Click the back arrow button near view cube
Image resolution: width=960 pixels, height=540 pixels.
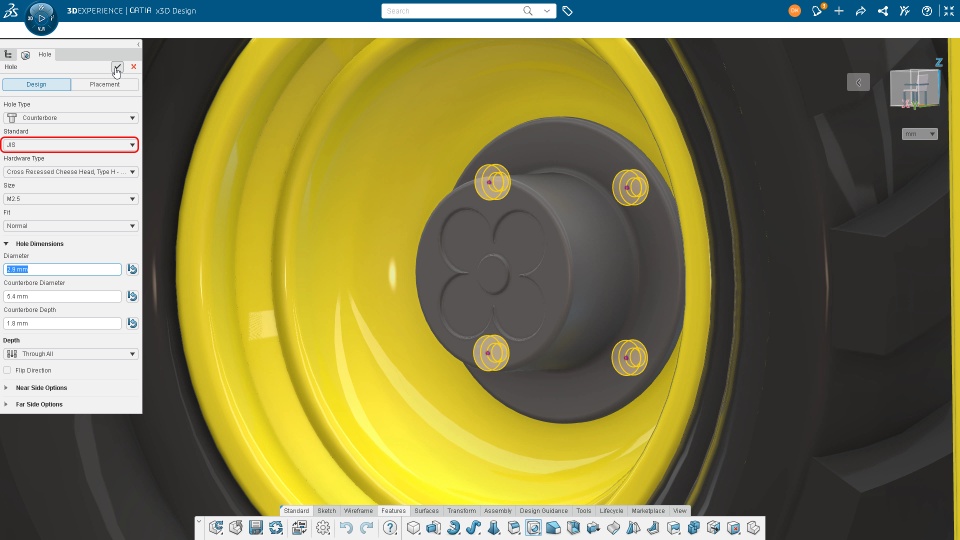858,82
